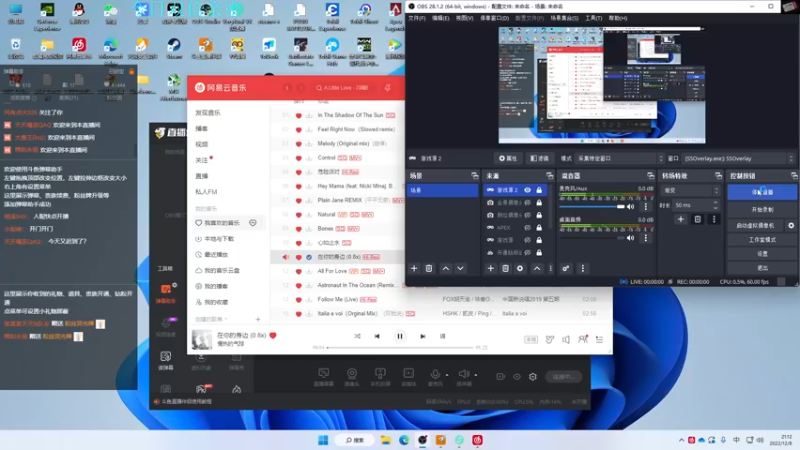
Task: Open the scene transition type dropdown
Action: click(690, 190)
